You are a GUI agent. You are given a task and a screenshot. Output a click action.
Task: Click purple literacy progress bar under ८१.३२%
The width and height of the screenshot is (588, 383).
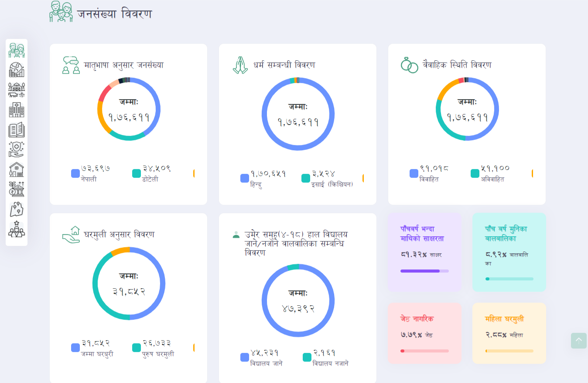click(424, 271)
